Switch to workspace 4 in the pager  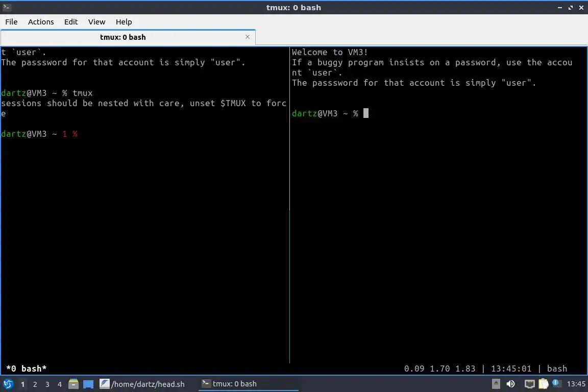60,384
